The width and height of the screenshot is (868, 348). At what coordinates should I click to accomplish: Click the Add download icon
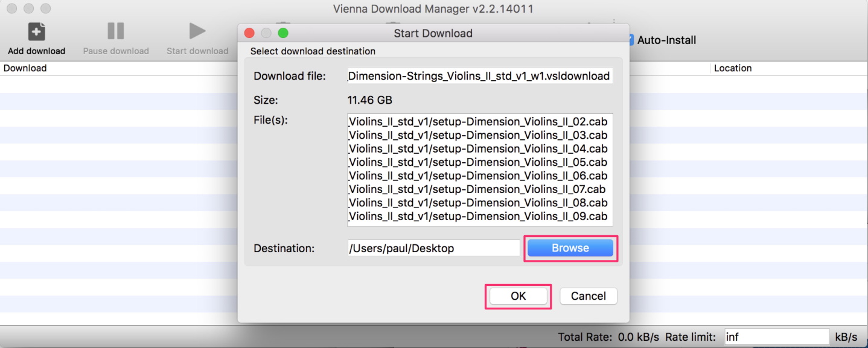click(x=36, y=31)
